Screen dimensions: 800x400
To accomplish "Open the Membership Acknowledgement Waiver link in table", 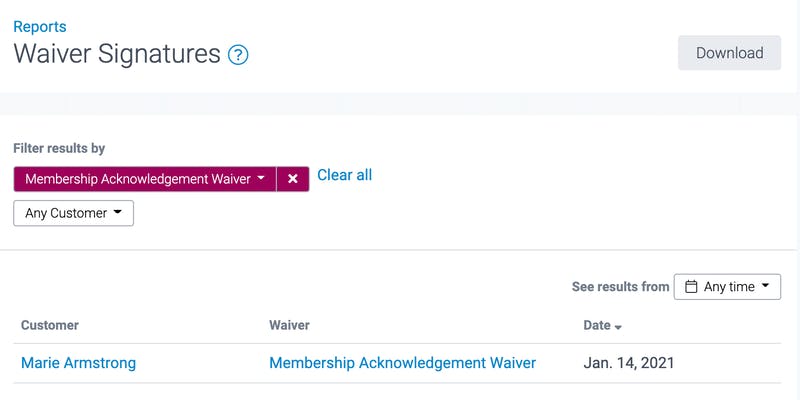I will tap(403, 363).
